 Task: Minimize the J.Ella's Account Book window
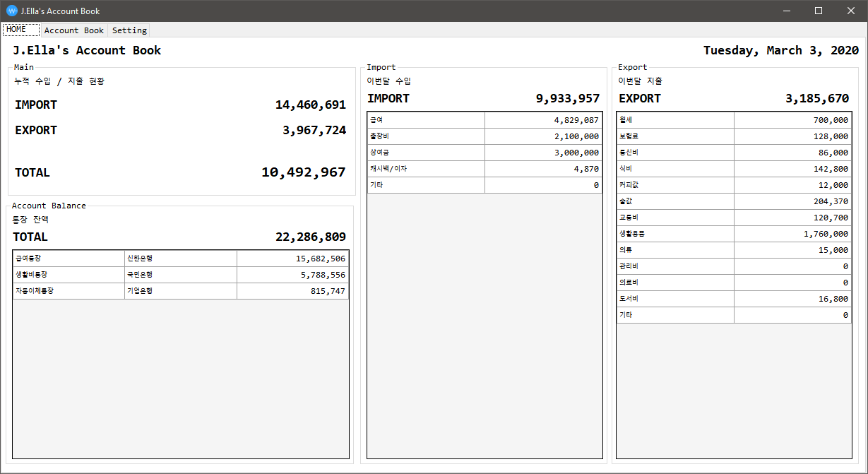tap(786, 11)
